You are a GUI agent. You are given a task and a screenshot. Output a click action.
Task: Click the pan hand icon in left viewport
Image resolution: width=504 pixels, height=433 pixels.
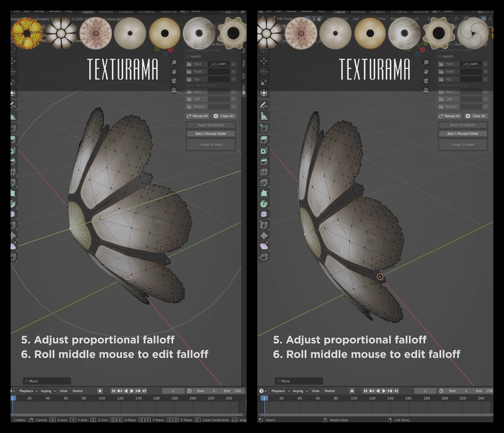pos(174,72)
